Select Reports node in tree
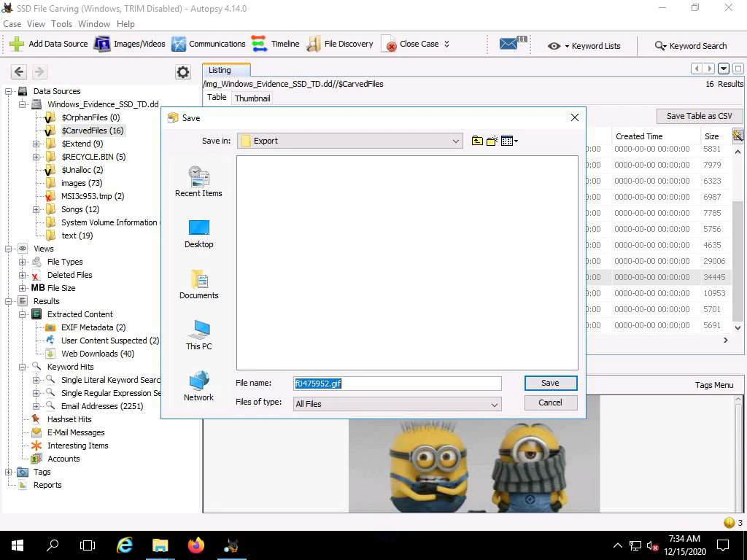 click(x=47, y=485)
